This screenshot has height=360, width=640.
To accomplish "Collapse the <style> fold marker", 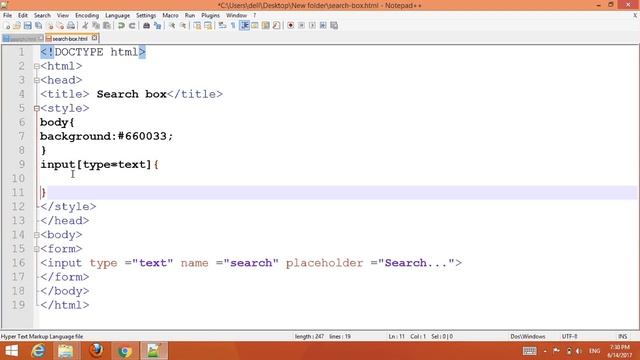I will pos(37,109).
